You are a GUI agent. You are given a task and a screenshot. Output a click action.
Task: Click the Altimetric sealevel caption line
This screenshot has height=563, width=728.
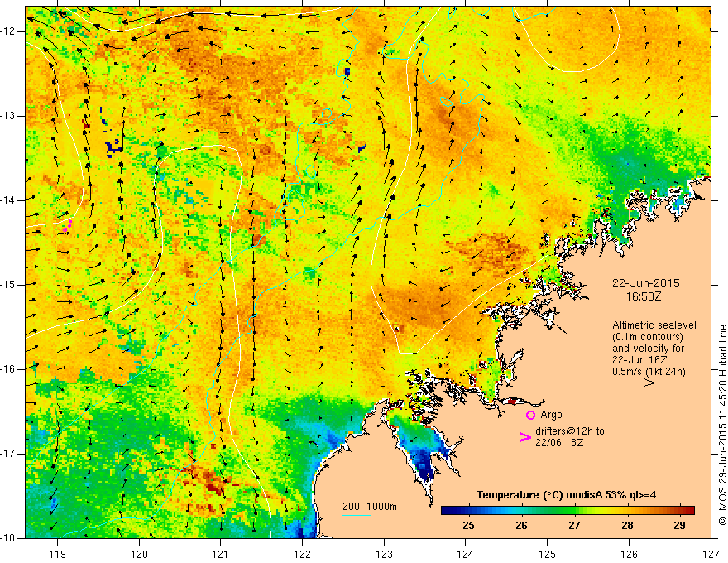[x=654, y=325]
